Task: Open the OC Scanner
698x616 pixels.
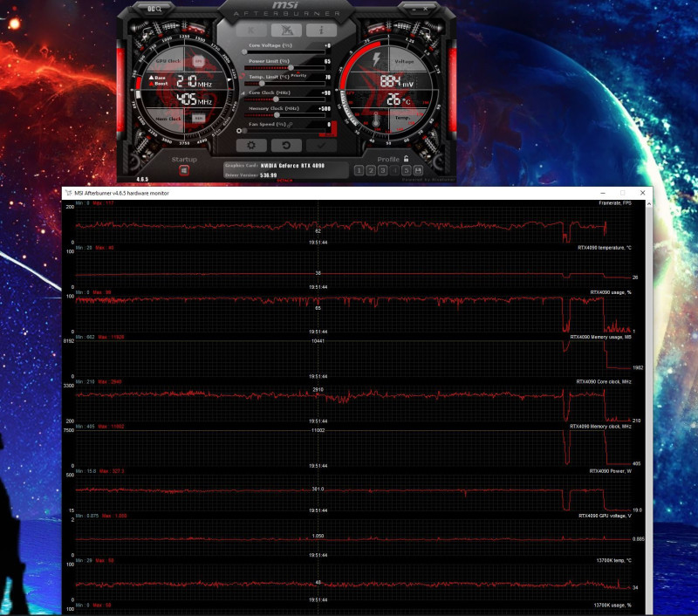Action: tap(154, 9)
